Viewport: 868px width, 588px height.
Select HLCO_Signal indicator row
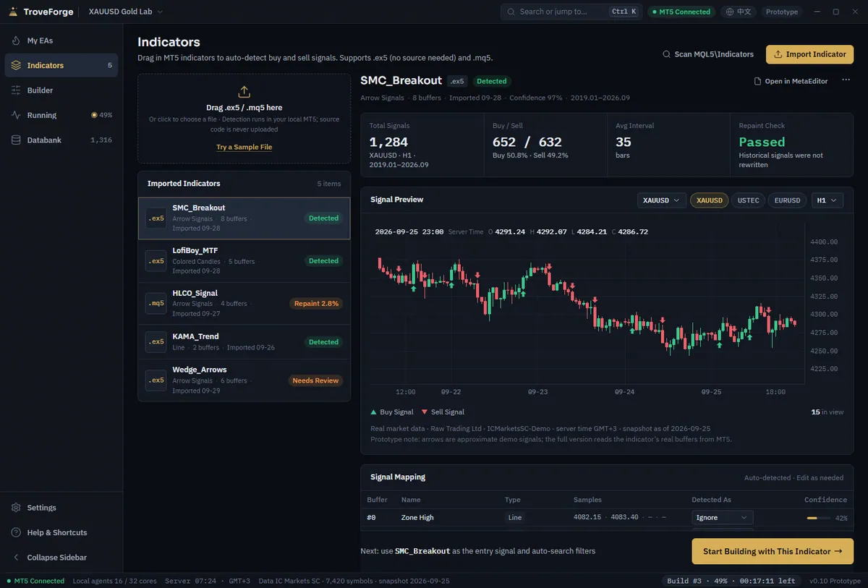pos(244,304)
